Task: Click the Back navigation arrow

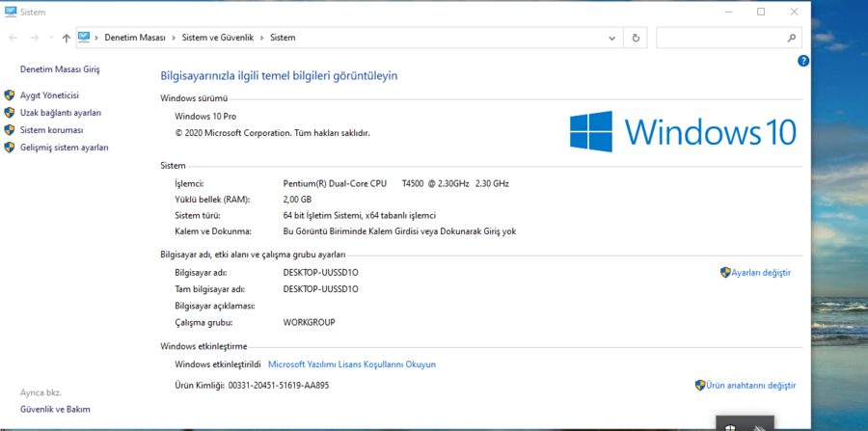Action: [x=14, y=38]
